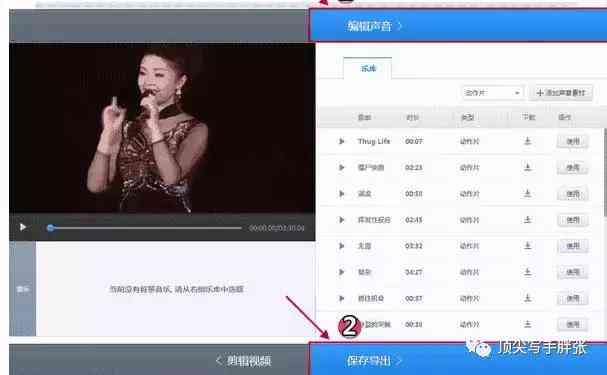Play the 04:27 track preview
This screenshot has width=607, height=375.
click(341, 272)
